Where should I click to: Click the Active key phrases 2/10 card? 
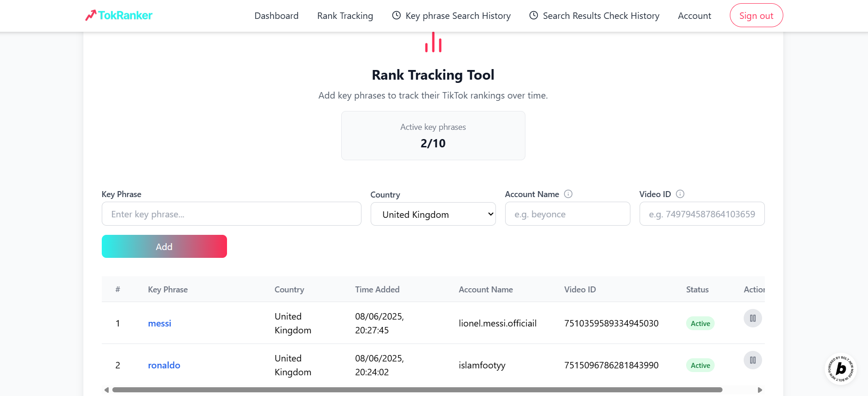click(433, 135)
